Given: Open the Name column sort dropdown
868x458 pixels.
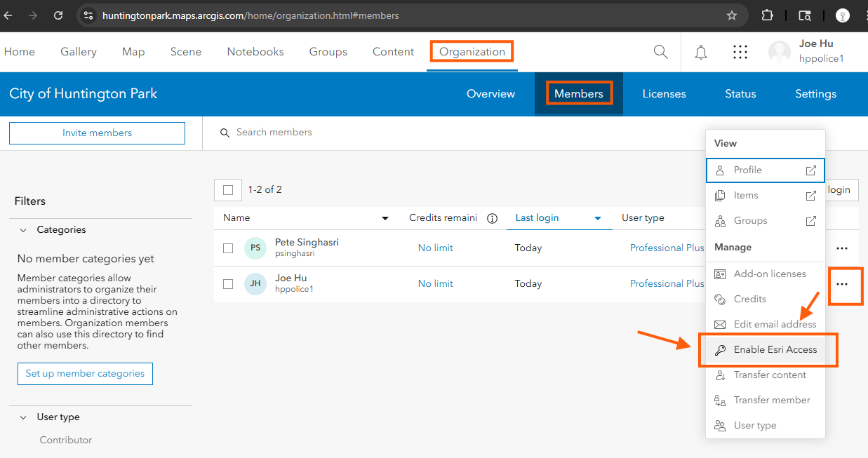Looking at the screenshot, I should tap(385, 219).
